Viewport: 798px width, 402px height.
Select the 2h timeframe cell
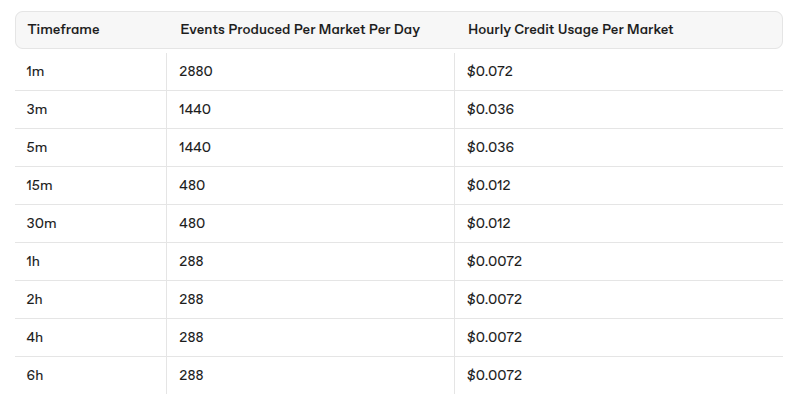(37, 300)
